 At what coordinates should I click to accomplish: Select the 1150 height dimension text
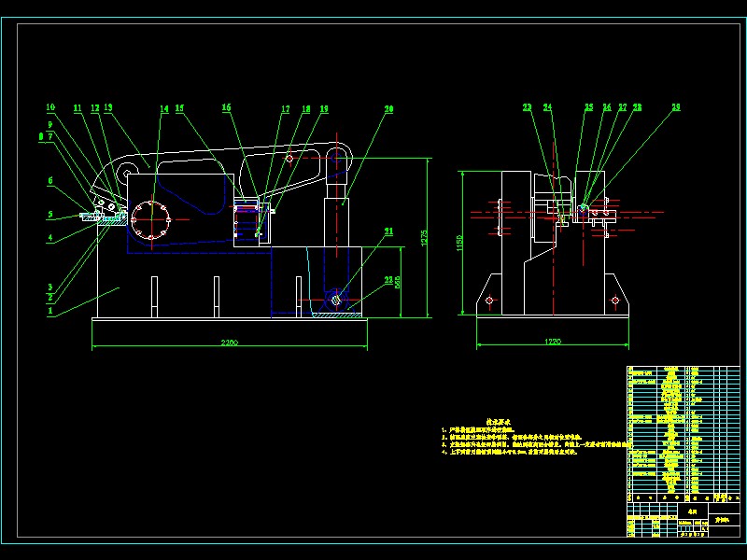[x=459, y=243]
